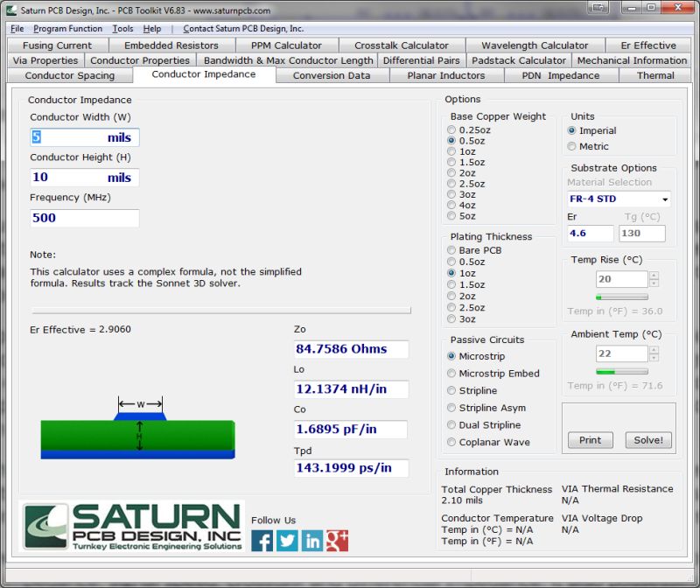Click the Print button

pyautogui.click(x=590, y=440)
